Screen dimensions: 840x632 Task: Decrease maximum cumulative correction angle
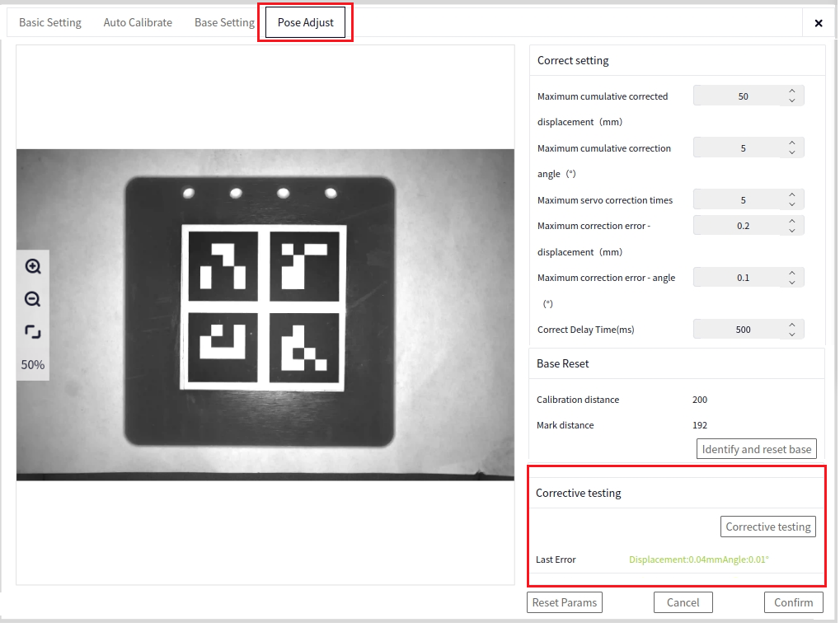point(792,152)
